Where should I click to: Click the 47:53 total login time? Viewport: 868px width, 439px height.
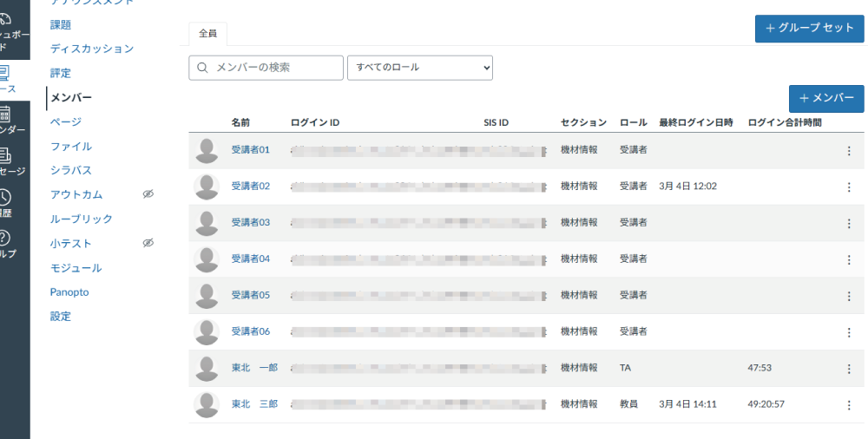(x=759, y=368)
